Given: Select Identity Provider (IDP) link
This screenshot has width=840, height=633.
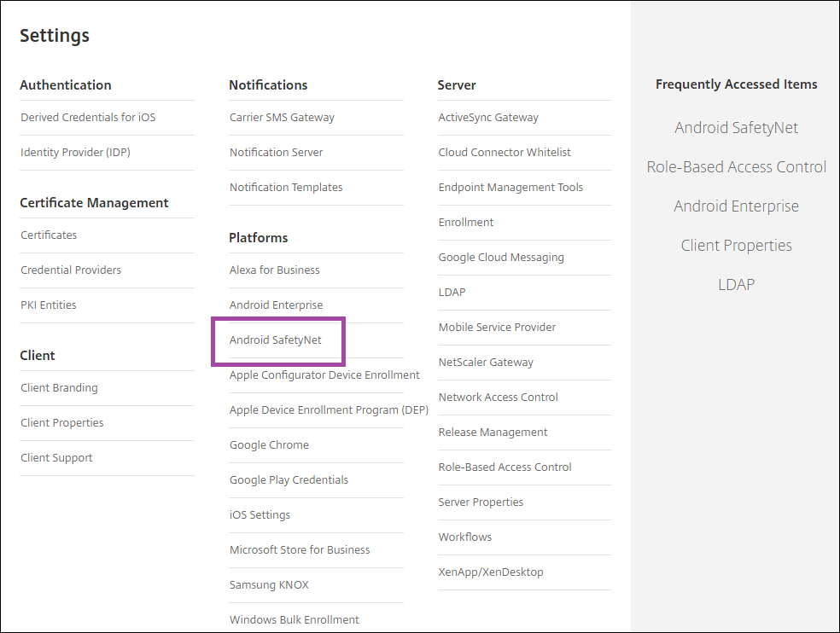Looking at the screenshot, I should coord(75,153).
